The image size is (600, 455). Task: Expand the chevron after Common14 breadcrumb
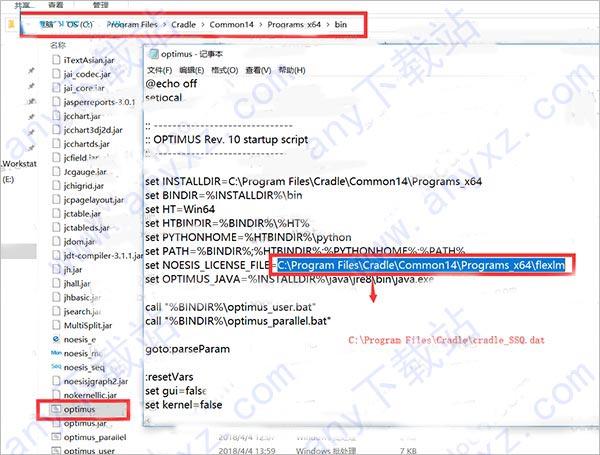(261, 24)
